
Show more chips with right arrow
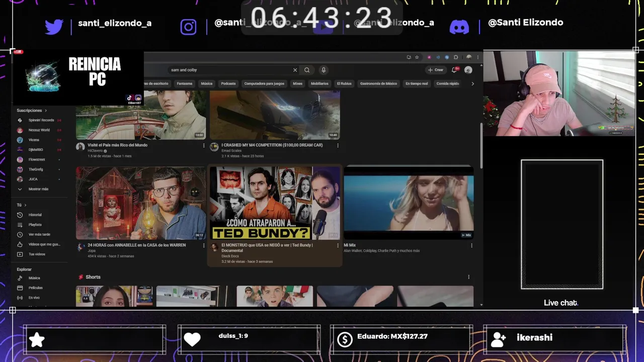[472, 83]
